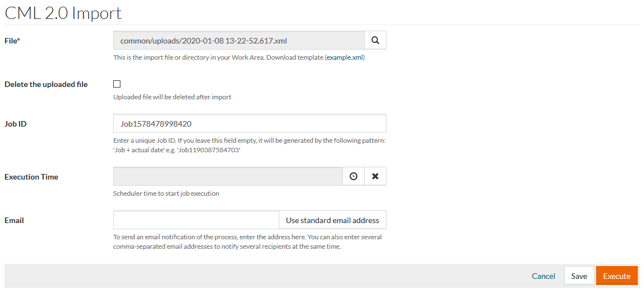644x290 pixels.
Task: Open the clock picker for Execution Time
Action: (x=354, y=176)
